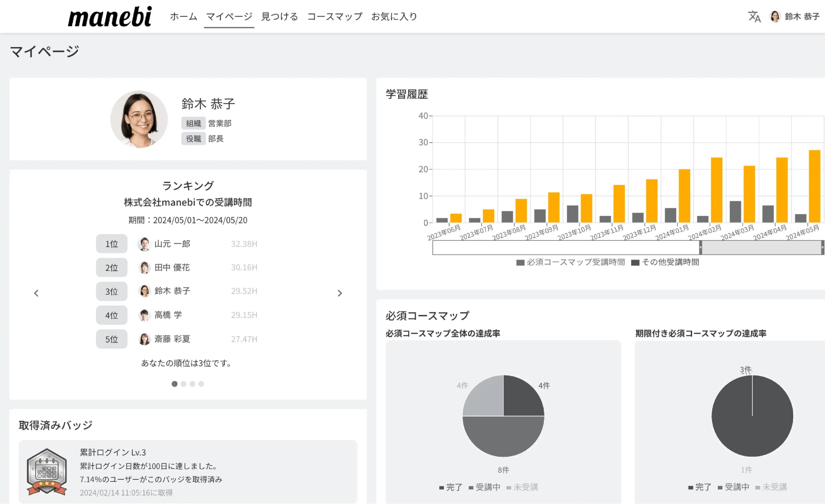This screenshot has width=825, height=504.
Task: Open the 見つける page link
Action: tap(280, 16)
